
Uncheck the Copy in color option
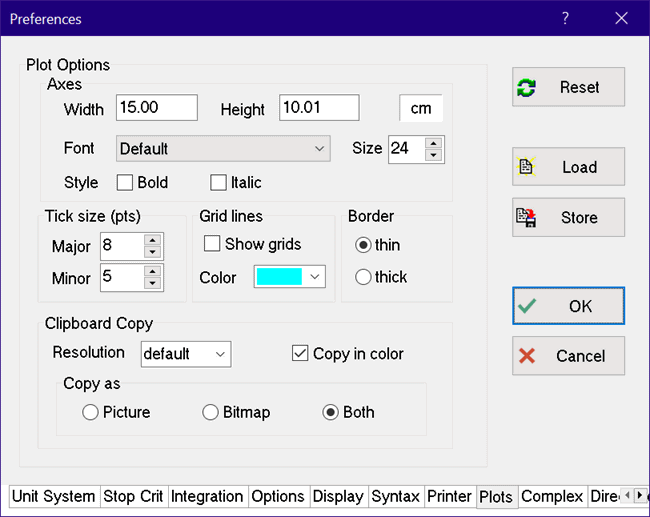[300, 353]
